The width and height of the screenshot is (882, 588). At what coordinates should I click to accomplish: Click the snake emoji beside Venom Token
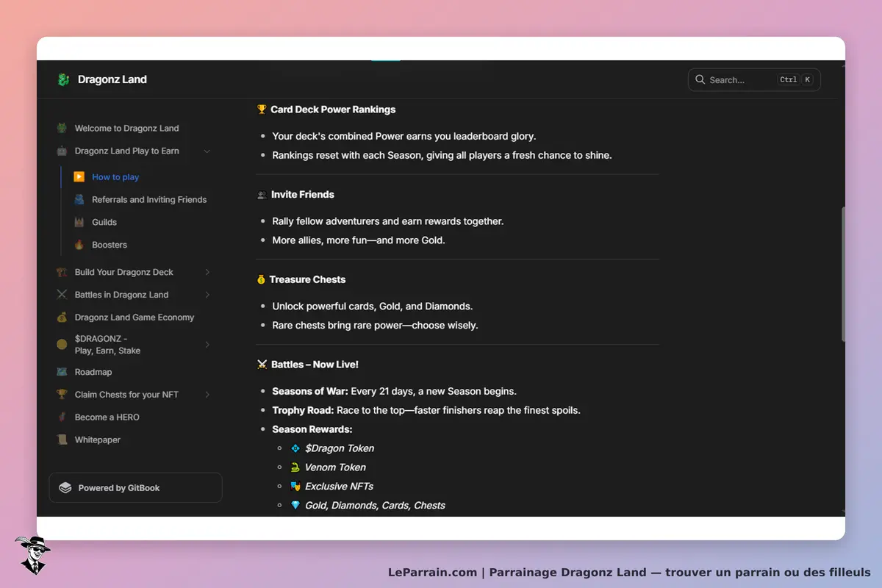point(295,467)
